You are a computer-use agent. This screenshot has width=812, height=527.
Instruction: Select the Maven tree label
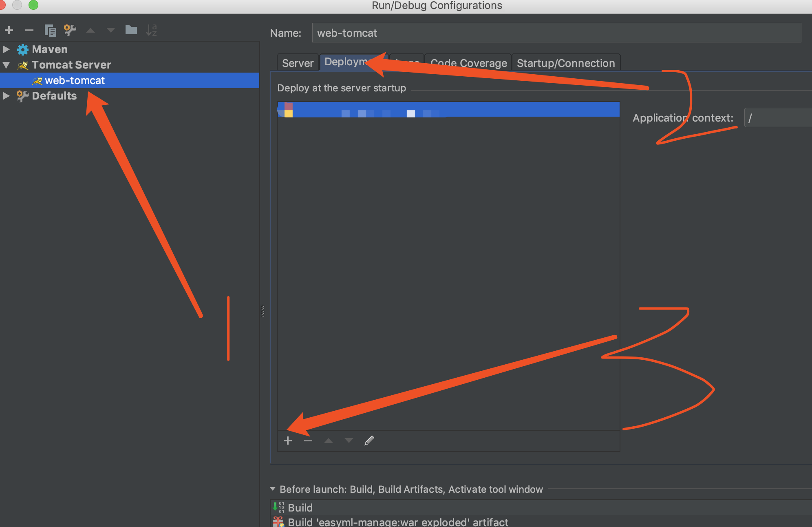50,49
